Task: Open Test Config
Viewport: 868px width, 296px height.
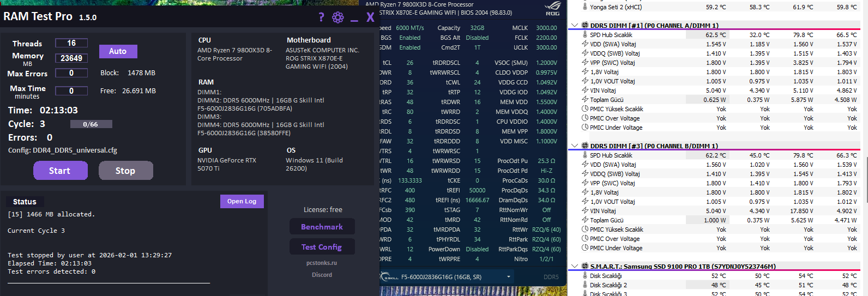Action: [322, 247]
